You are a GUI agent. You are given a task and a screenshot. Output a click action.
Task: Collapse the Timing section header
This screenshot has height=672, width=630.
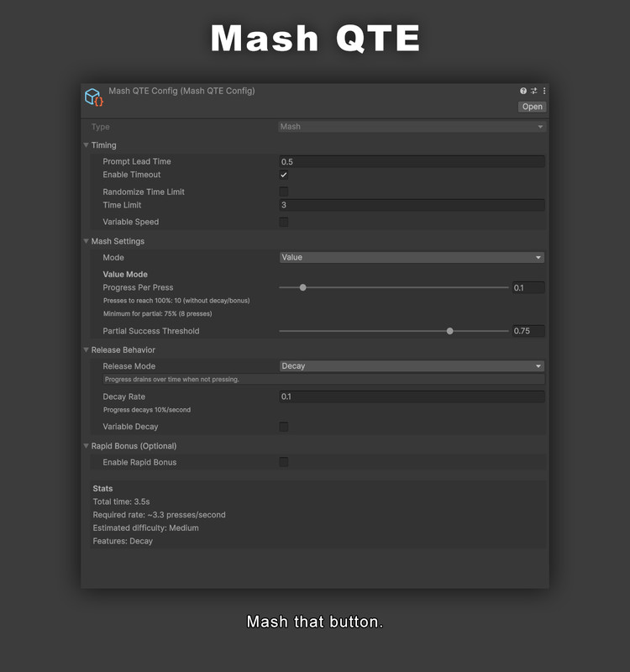tap(102, 144)
